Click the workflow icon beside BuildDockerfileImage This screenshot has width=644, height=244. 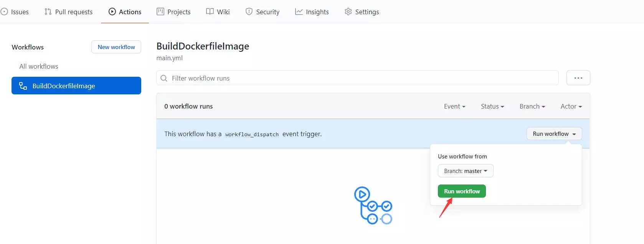pyautogui.click(x=23, y=86)
